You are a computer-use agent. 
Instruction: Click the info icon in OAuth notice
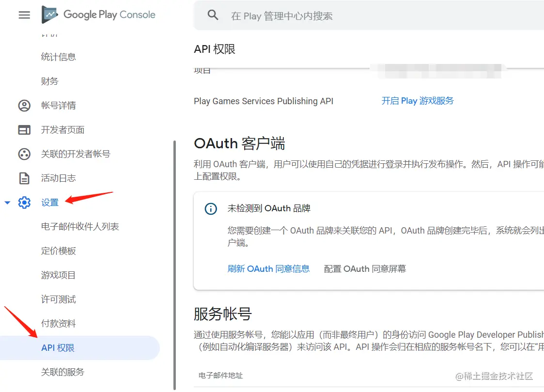pos(211,209)
